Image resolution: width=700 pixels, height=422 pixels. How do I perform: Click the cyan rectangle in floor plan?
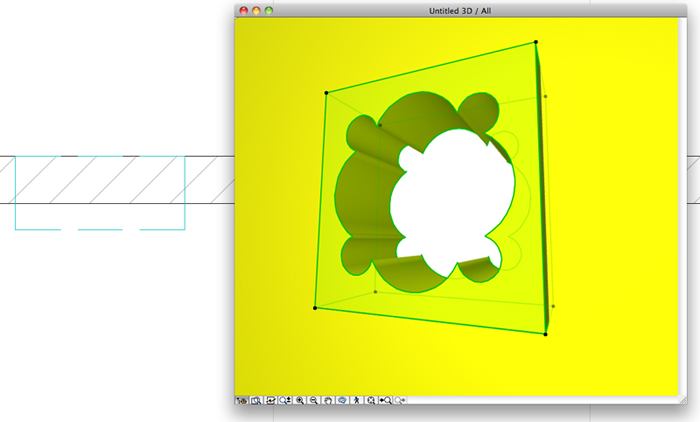[100, 193]
